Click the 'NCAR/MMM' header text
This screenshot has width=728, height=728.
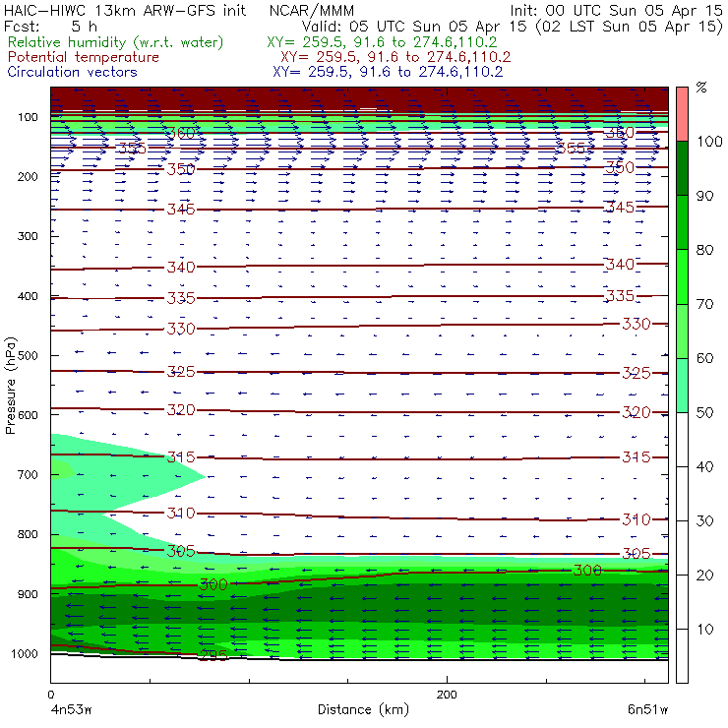point(312,10)
